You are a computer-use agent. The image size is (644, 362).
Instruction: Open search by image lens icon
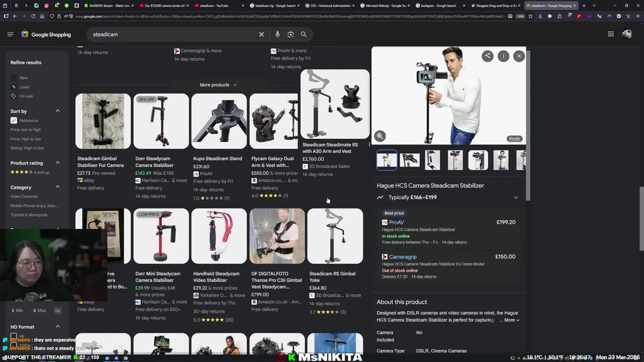[x=290, y=34]
